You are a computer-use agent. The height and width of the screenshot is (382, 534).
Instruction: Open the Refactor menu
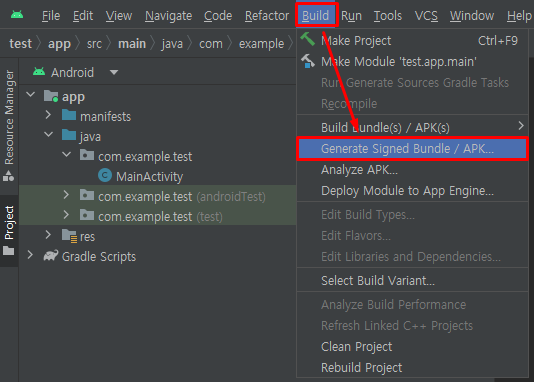point(267,16)
